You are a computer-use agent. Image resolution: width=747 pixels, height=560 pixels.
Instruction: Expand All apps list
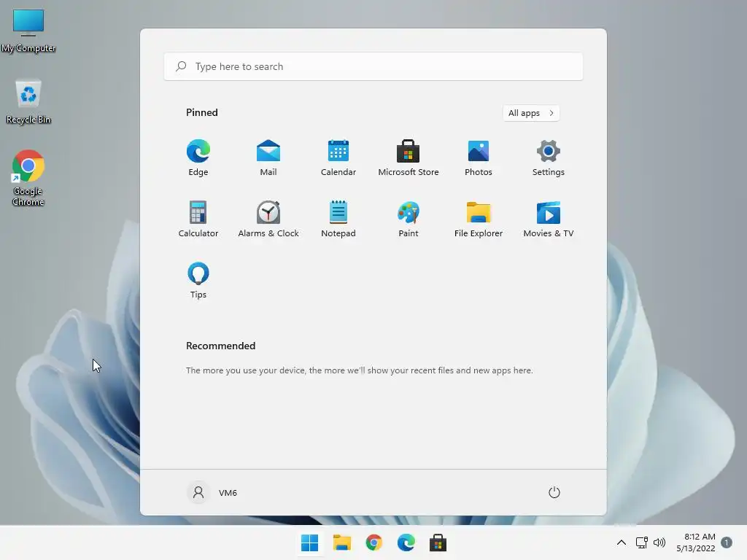(x=531, y=113)
